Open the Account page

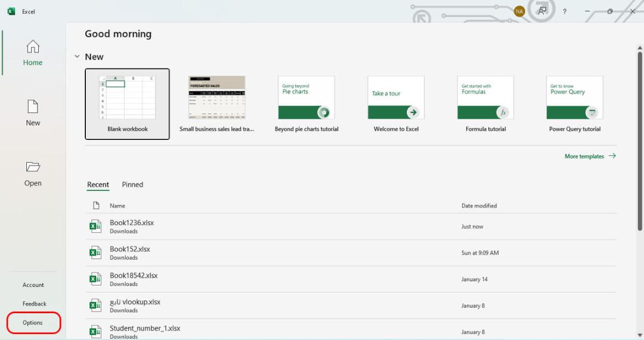pos(33,285)
